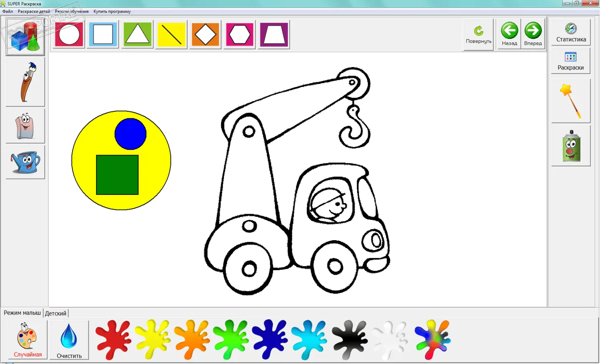Select the paintbrush character tool
This screenshot has width=600, height=364.
pos(25,82)
